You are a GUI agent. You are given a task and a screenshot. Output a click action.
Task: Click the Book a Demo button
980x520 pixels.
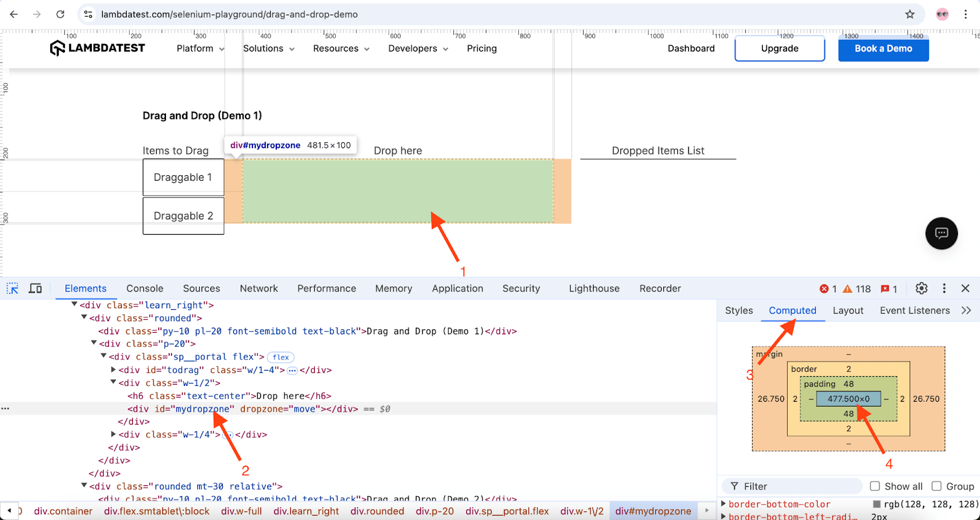(883, 48)
